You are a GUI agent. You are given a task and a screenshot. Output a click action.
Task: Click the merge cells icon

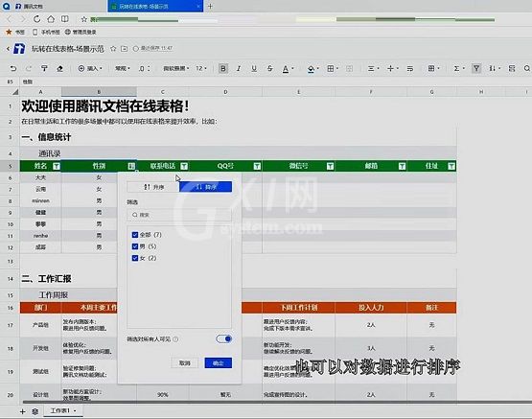[x=349, y=68]
